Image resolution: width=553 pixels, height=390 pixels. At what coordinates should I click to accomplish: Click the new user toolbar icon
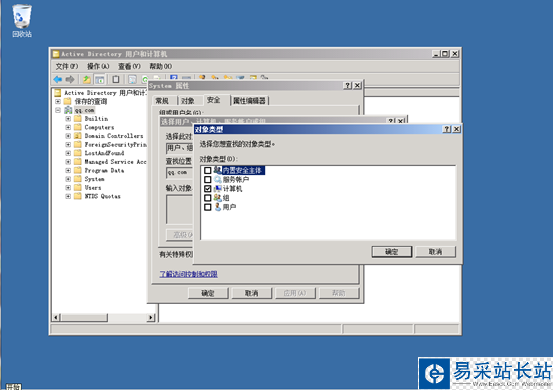click(x=202, y=77)
